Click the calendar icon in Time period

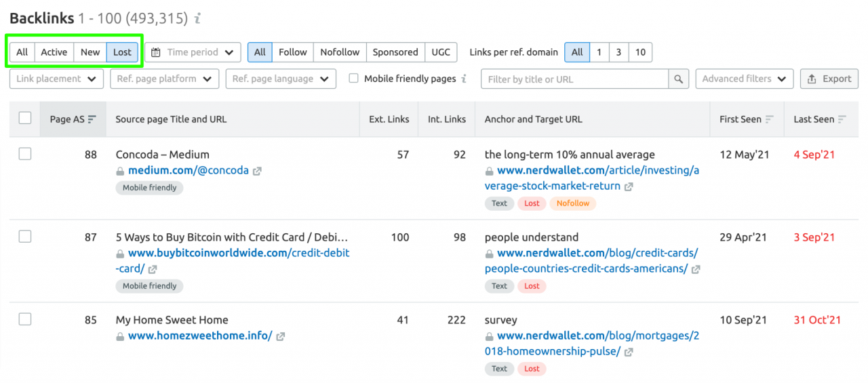[x=156, y=52]
